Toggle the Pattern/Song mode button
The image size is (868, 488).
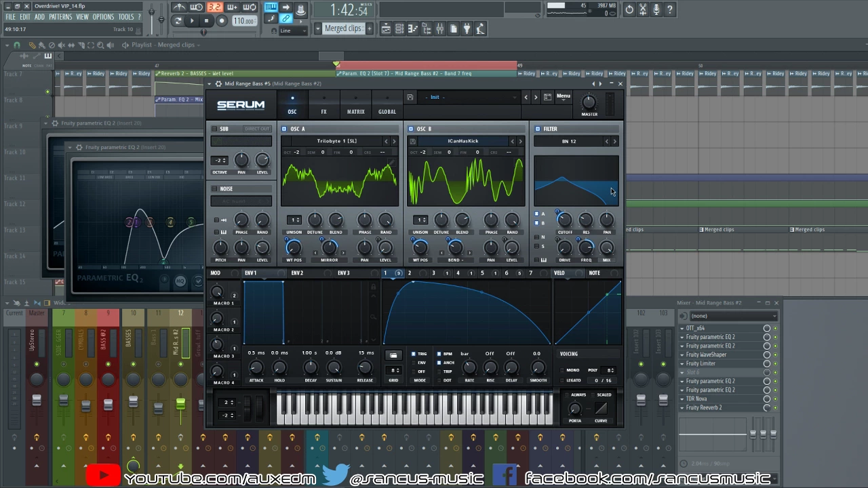click(x=178, y=21)
